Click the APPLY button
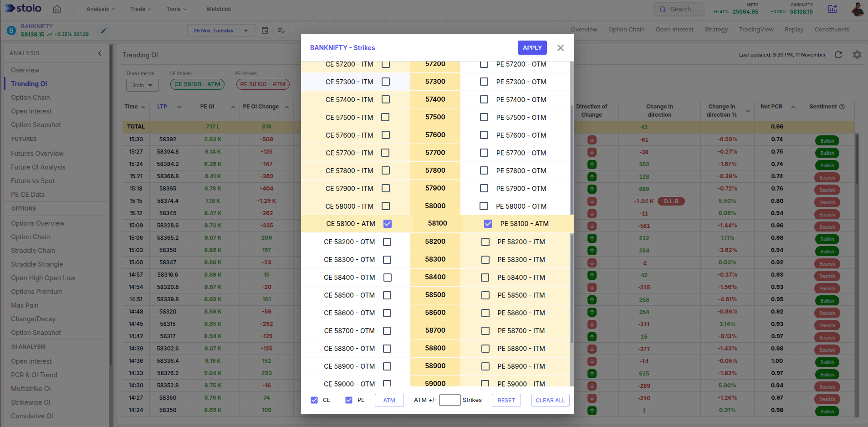Screen dimensions: 868x427 tap(532, 48)
